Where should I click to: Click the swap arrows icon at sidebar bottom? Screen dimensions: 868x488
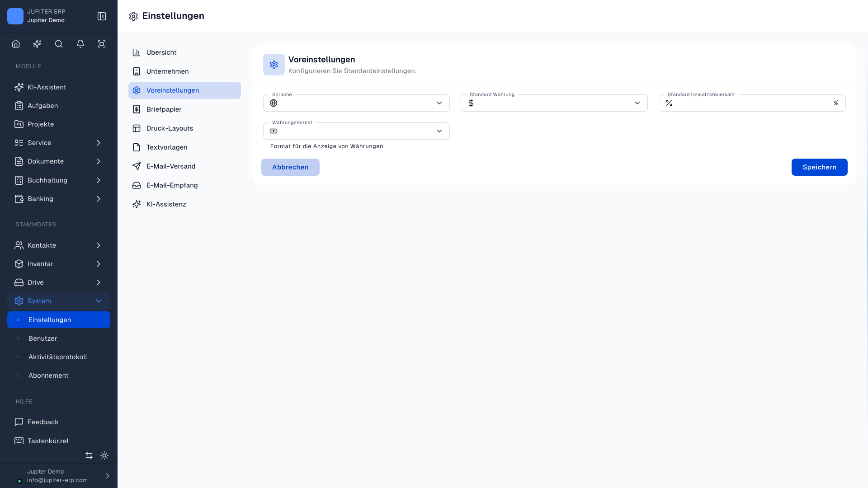click(x=89, y=455)
